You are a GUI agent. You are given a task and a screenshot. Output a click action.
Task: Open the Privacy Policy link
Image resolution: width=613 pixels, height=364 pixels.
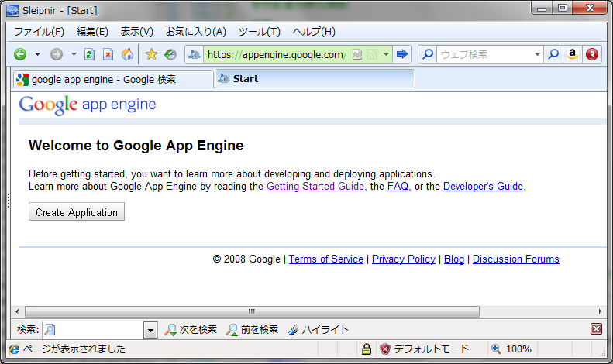tap(404, 259)
